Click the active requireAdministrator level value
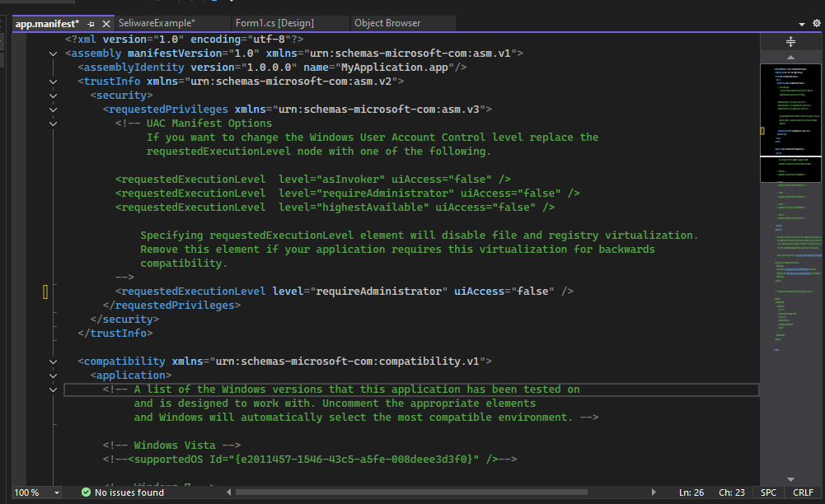The height and width of the screenshot is (504, 825). pos(379,292)
